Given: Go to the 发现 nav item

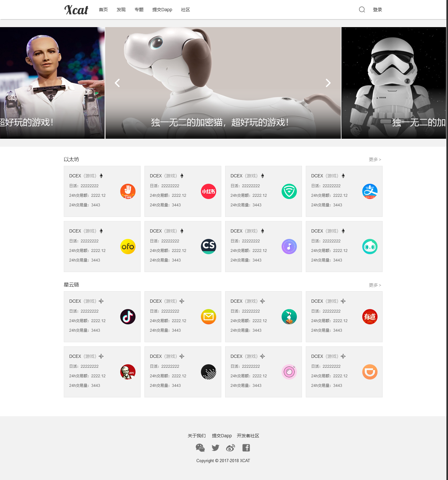Looking at the screenshot, I should pos(121,10).
